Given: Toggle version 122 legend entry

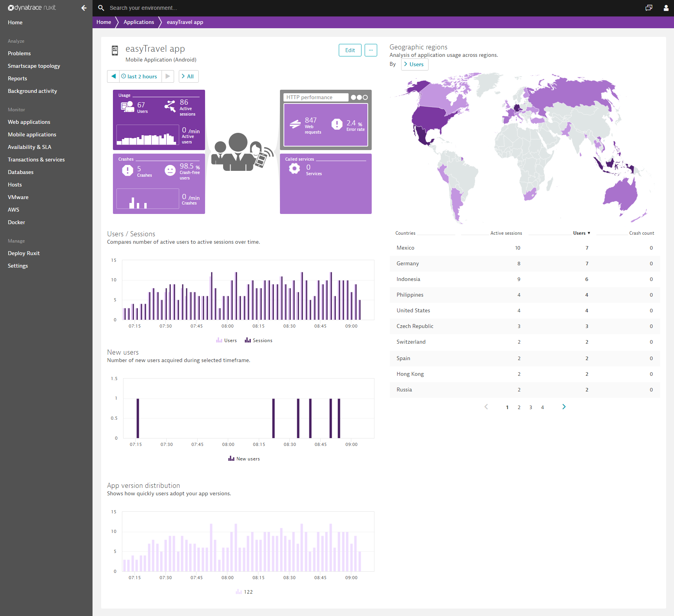Looking at the screenshot, I should tap(244, 592).
